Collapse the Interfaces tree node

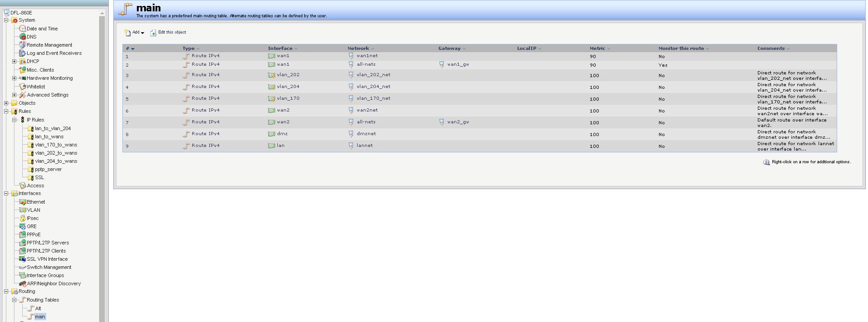6,193
